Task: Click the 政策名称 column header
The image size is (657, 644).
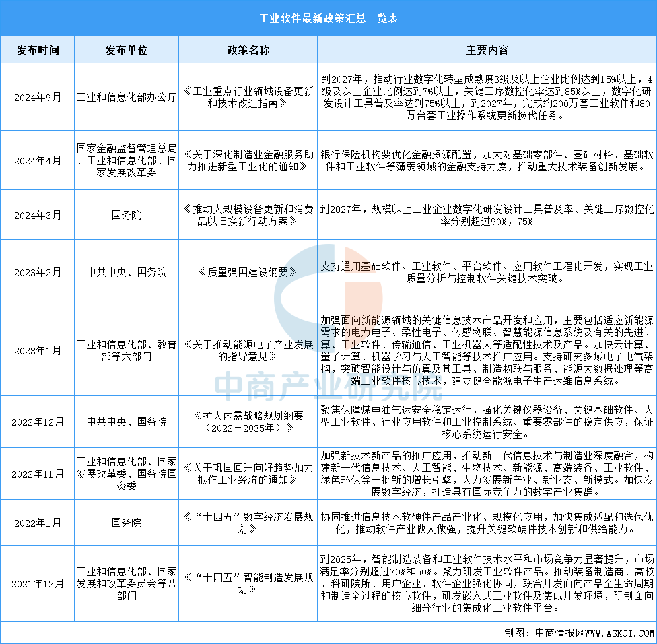Action: click(x=248, y=51)
